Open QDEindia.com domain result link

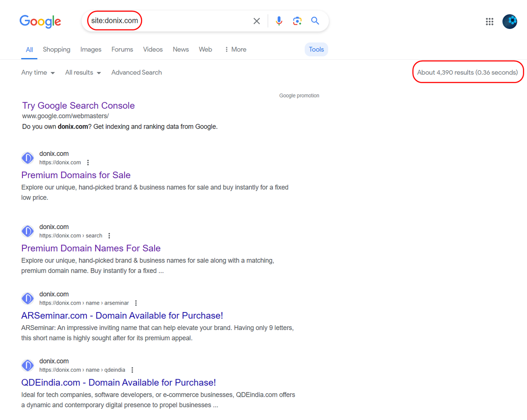click(x=119, y=383)
